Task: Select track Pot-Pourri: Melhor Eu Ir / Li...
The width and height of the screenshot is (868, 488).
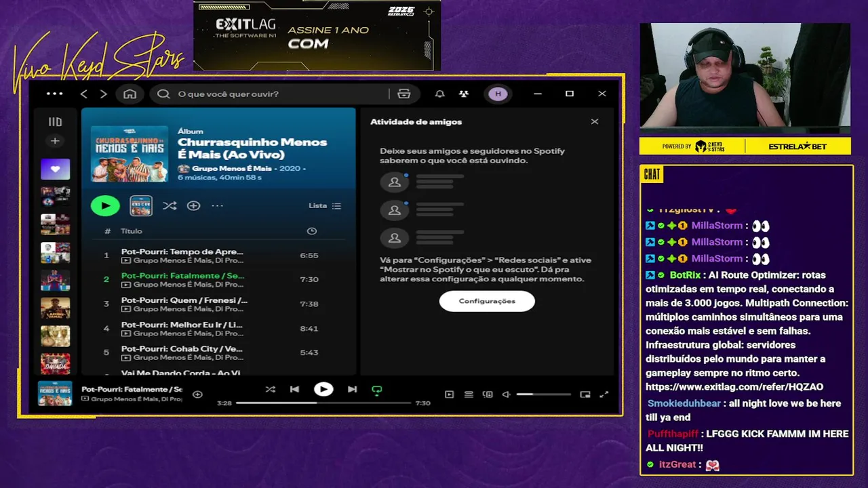Action: point(182,325)
